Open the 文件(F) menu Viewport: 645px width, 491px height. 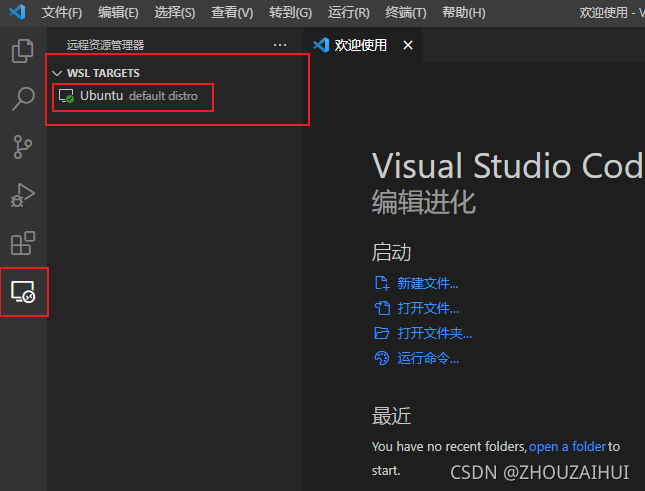coord(62,13)
